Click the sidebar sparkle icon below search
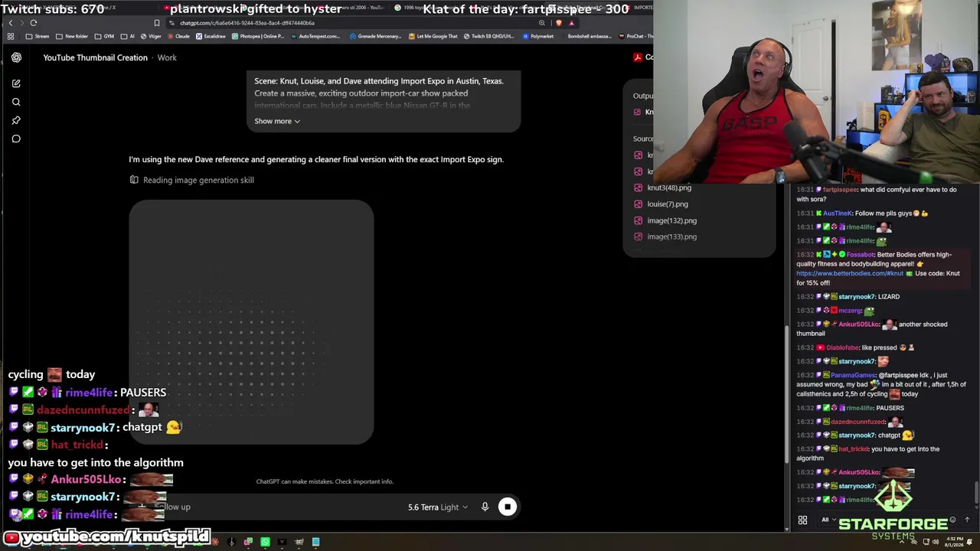Image resolution: width=980 pixels, height=551 pixels. pyautogui.click(x=16, y=120)
